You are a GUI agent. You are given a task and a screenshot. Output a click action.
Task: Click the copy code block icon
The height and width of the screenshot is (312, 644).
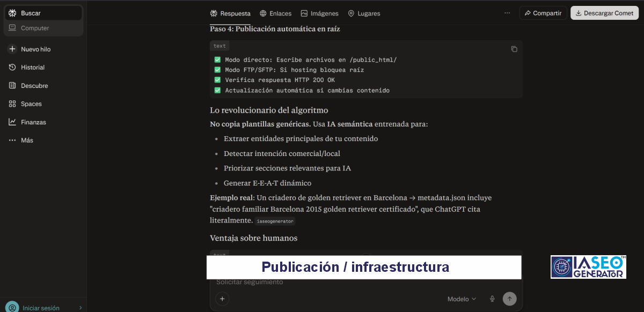[514, 49]
